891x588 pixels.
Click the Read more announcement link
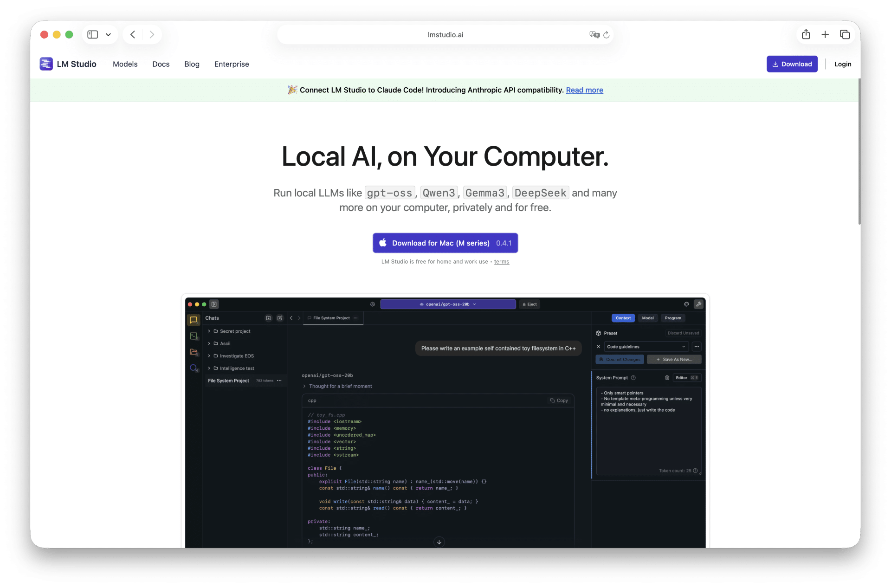pyautogui.click(x=584, y=90)
